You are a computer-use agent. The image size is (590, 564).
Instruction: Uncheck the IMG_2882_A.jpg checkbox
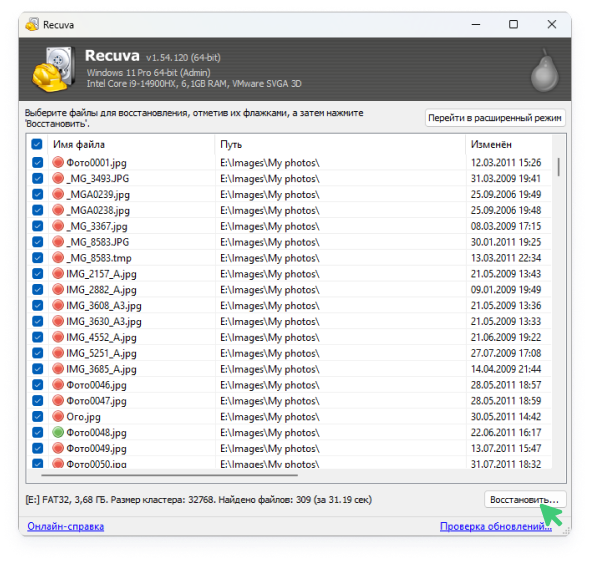coord(38,289)
